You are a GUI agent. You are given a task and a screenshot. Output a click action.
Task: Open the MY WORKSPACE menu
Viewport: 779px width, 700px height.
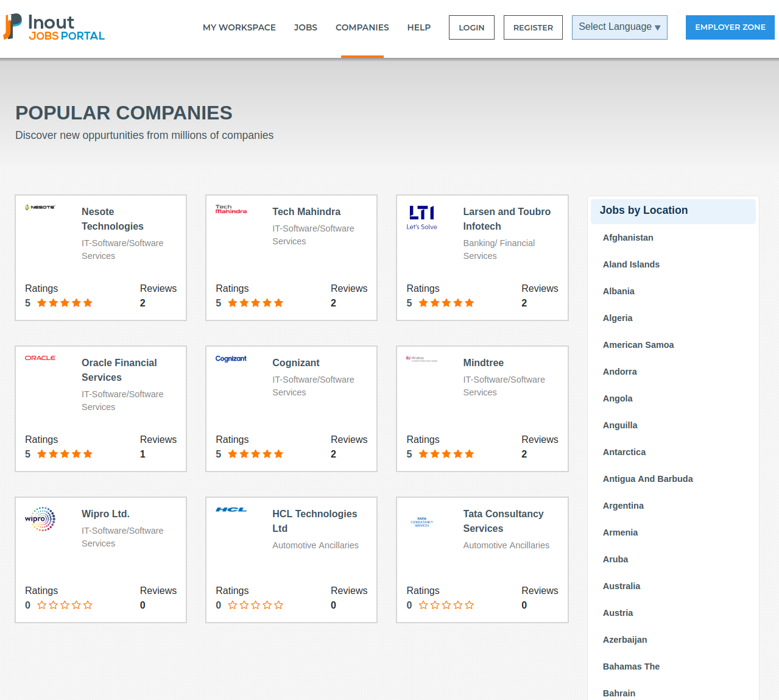[x=239, y=27]
